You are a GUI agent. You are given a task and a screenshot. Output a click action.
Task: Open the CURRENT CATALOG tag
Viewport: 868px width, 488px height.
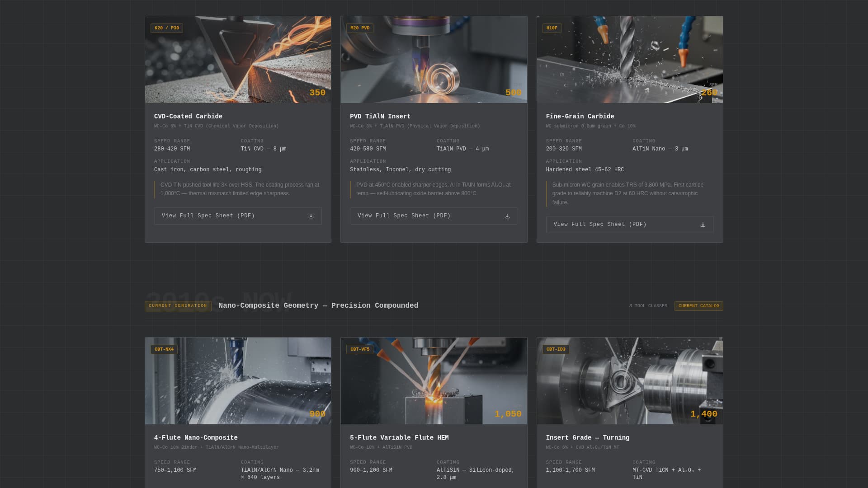[698, 306]
